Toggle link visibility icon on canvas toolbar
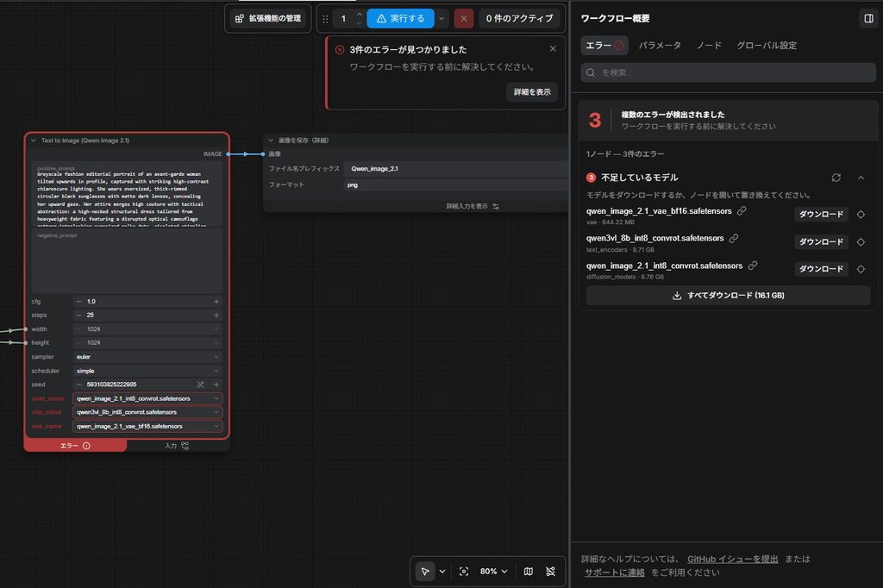Image resolution: width=883 pixels, height=588 pixels. 551,571
